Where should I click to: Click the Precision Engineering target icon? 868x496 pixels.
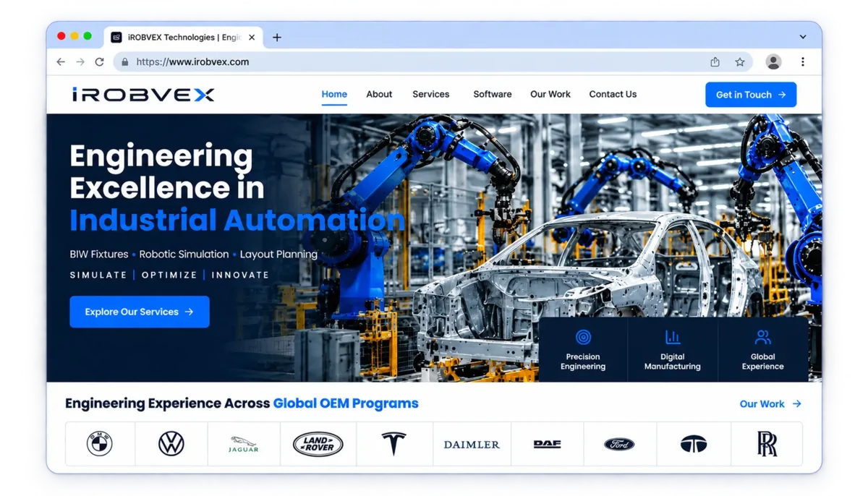[x=583, y=338]
